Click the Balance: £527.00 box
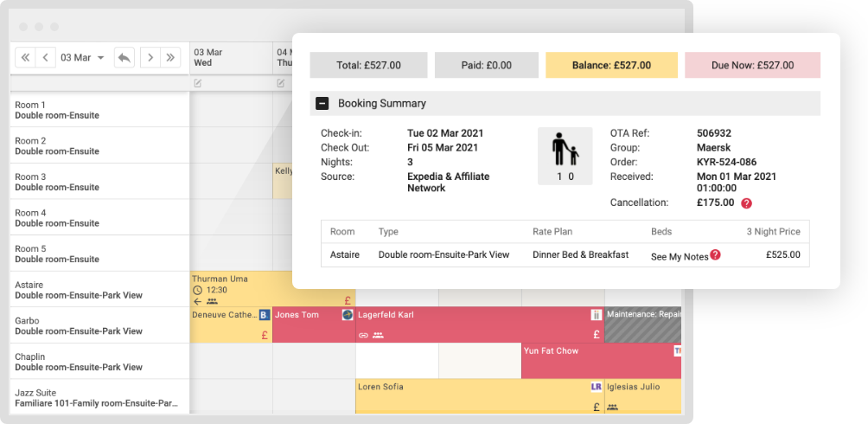Screen dimensions: 868x424 tap(612, 65)
